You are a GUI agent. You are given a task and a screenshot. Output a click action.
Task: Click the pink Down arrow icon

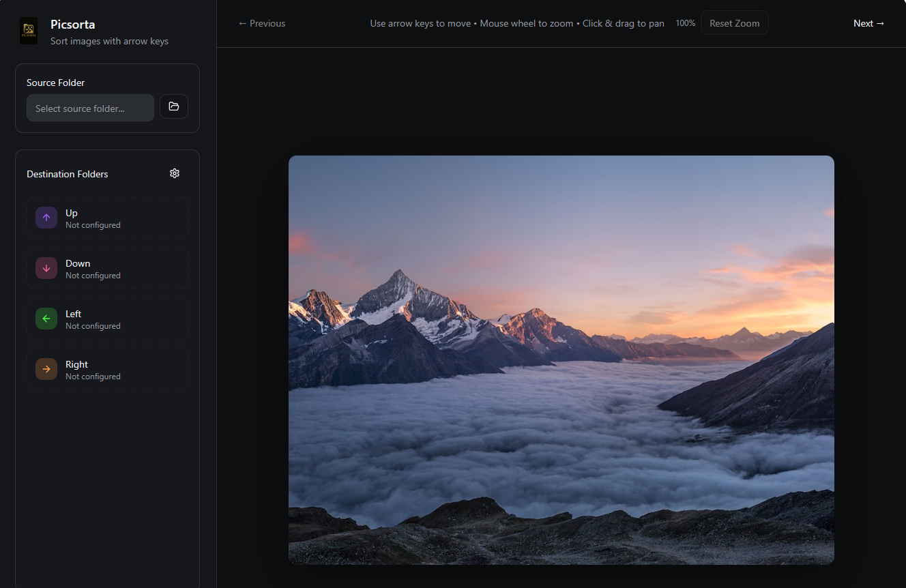(x=46, y=267)
